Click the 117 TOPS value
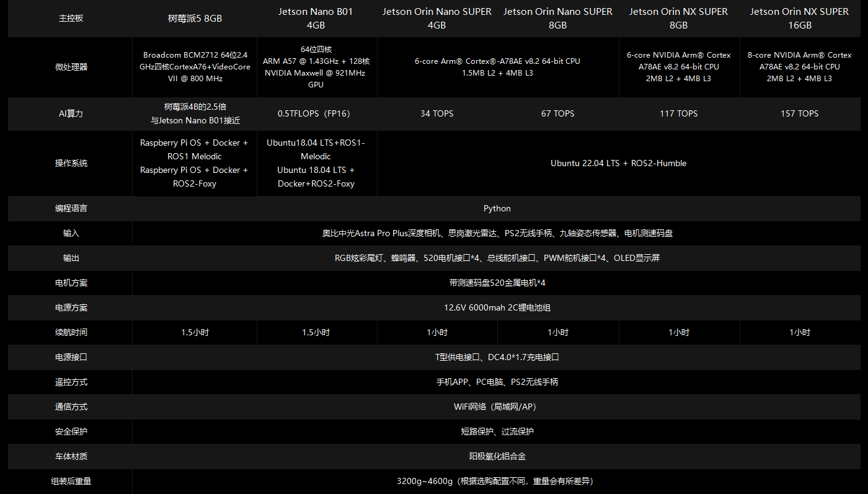Image resolution: width=868 pixels, height=494 pixels. (679, 113)
